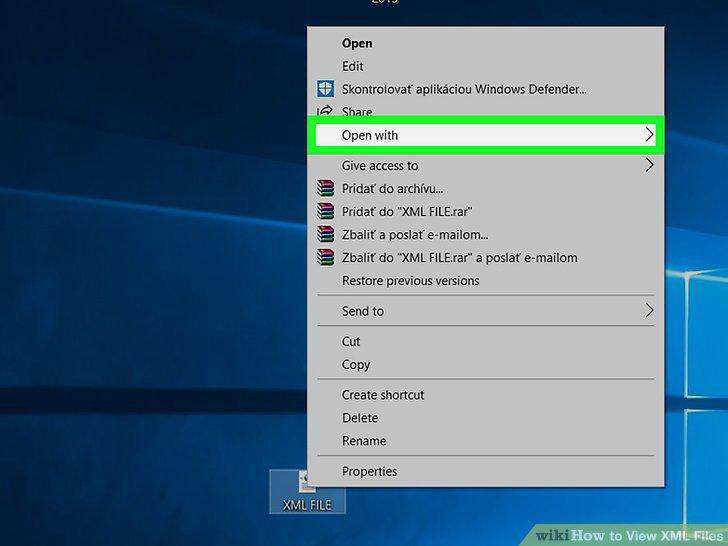Expand the Send to submenu arrow
This screenshot has height=546, width=728.
(x=649, y=311)
